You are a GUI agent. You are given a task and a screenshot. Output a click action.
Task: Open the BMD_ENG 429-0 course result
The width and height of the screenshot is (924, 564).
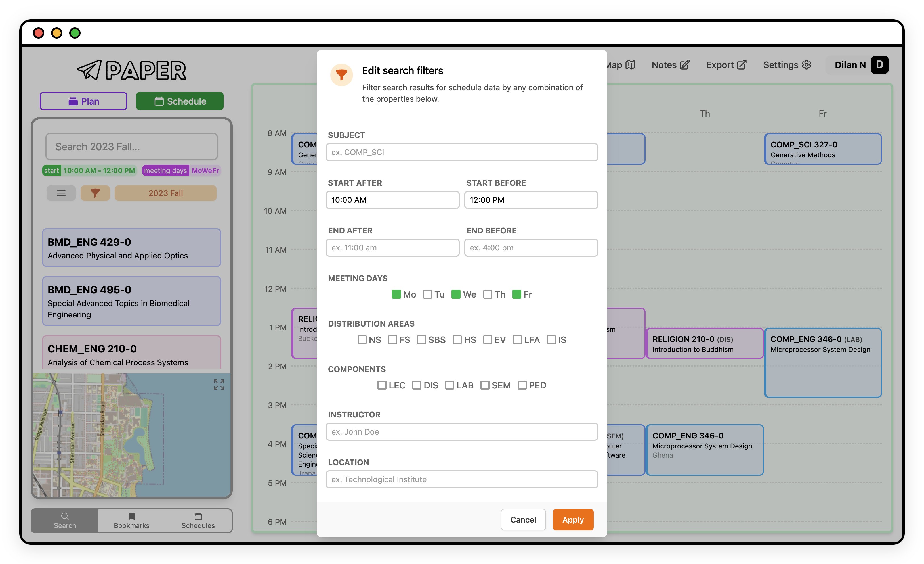[x=131, y=247]
